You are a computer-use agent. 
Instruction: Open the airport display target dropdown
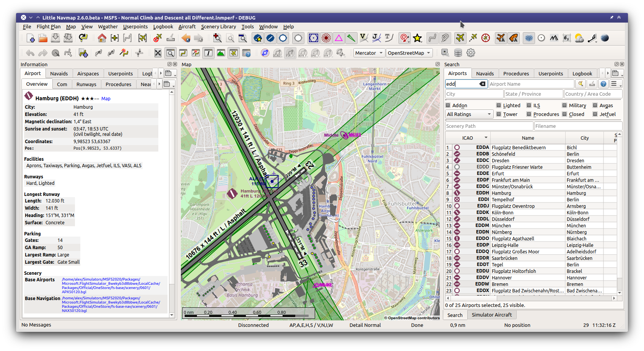[405, 38]
